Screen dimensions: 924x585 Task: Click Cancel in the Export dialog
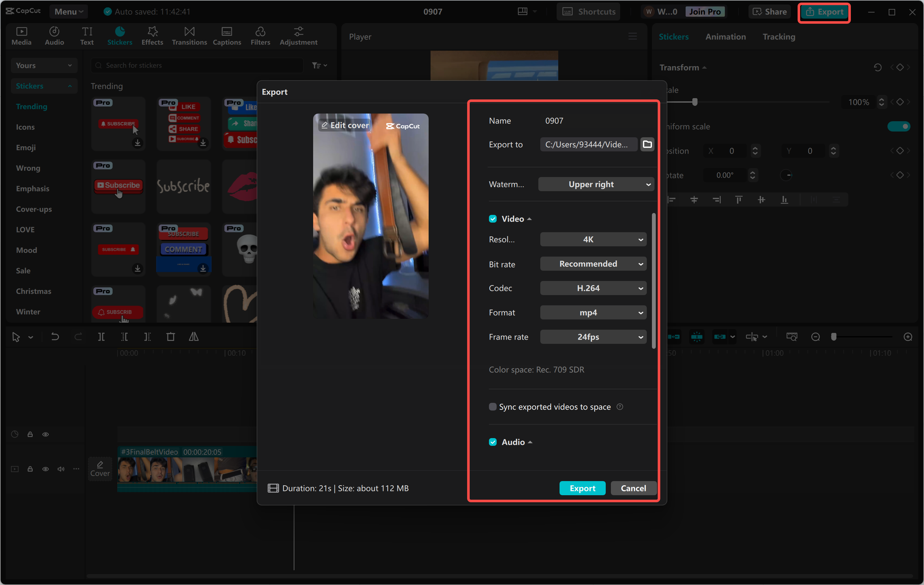633,488
